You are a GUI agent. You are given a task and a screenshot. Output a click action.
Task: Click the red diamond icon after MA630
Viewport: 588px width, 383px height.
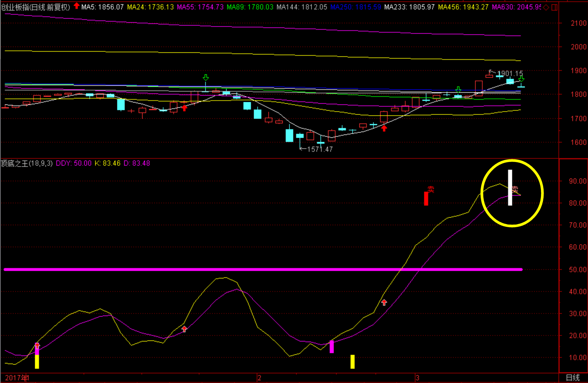546,7
